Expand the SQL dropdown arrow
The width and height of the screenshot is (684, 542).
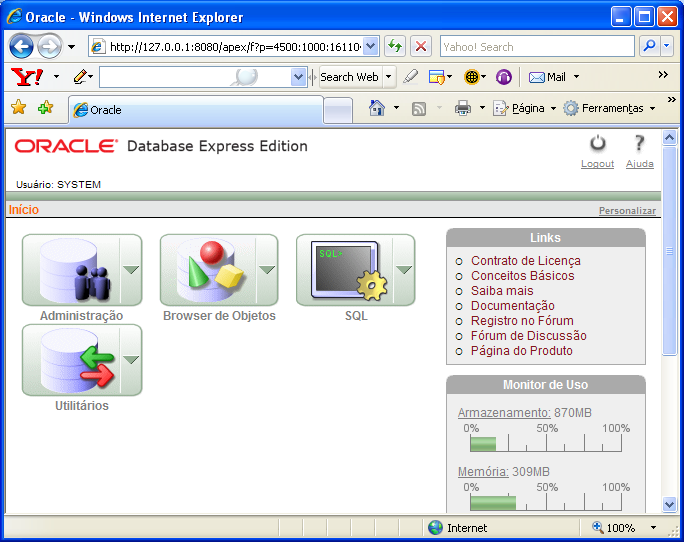pos(404,270)
